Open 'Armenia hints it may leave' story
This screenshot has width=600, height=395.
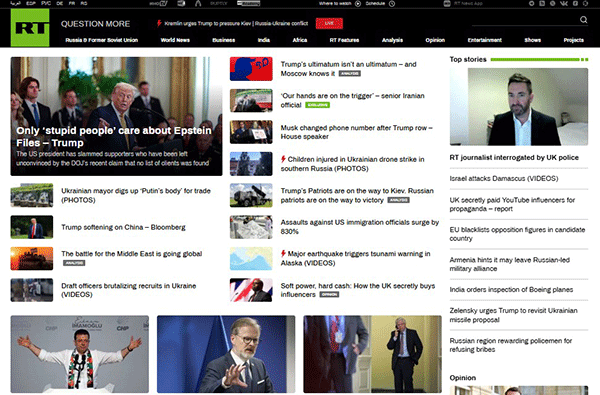pyautogui.click(x=510, y=264)
